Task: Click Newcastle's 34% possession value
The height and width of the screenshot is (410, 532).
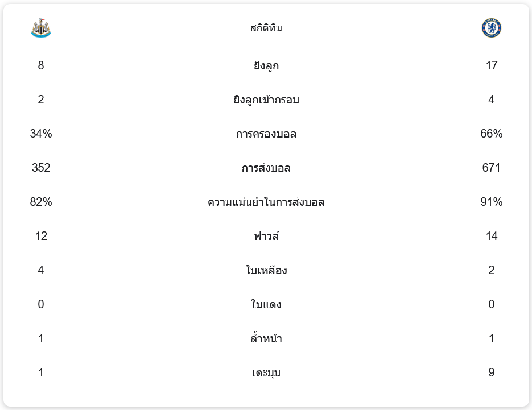Action: 41,134
